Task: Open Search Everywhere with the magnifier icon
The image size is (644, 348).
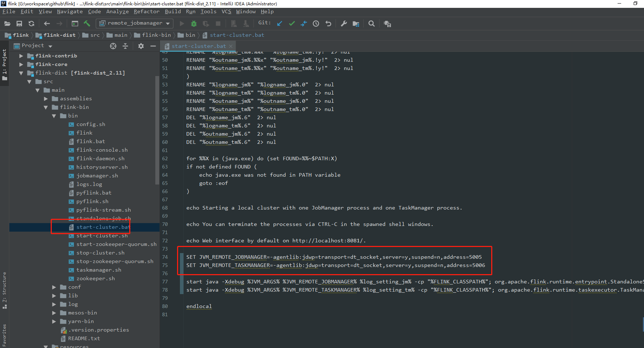Action: [x=371, y=23]
